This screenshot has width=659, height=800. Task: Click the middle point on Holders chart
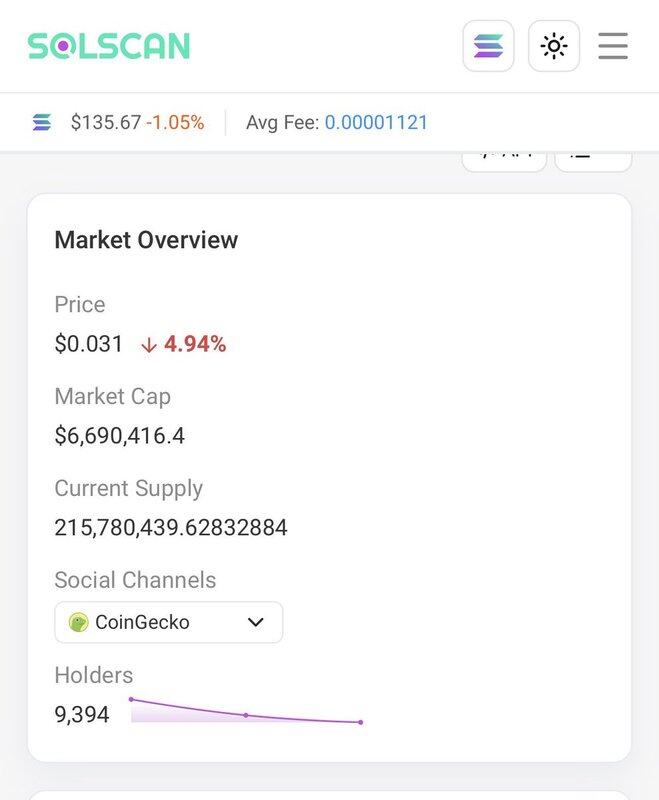pos(246,715)
